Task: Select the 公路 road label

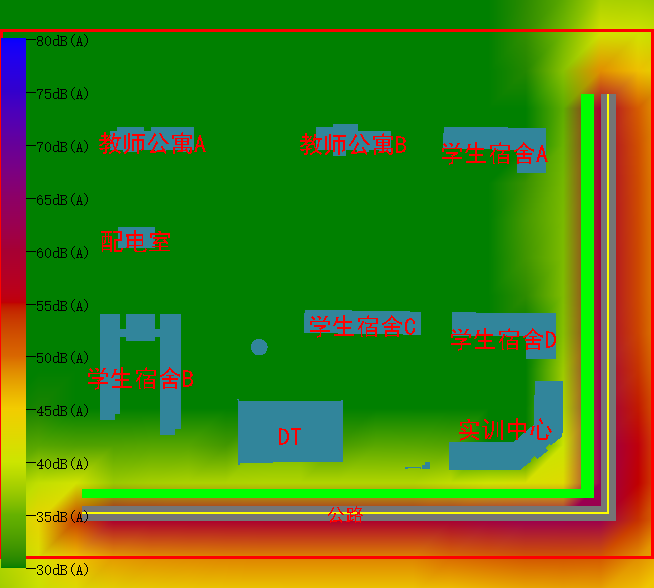Action: (344, 514)
